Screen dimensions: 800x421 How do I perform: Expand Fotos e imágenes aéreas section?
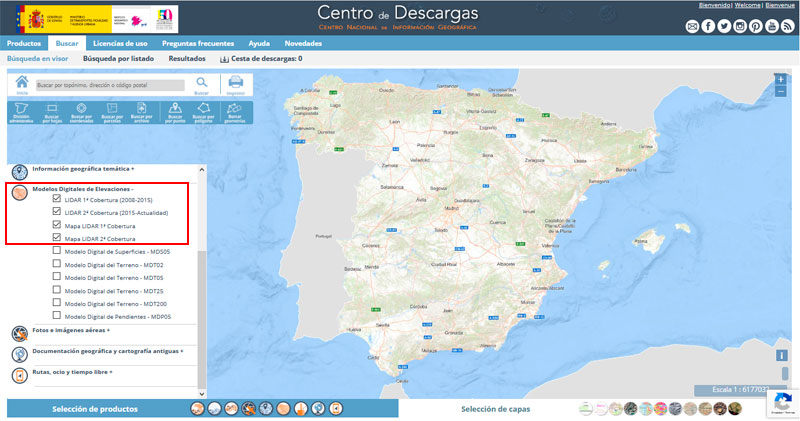[71, 330]
